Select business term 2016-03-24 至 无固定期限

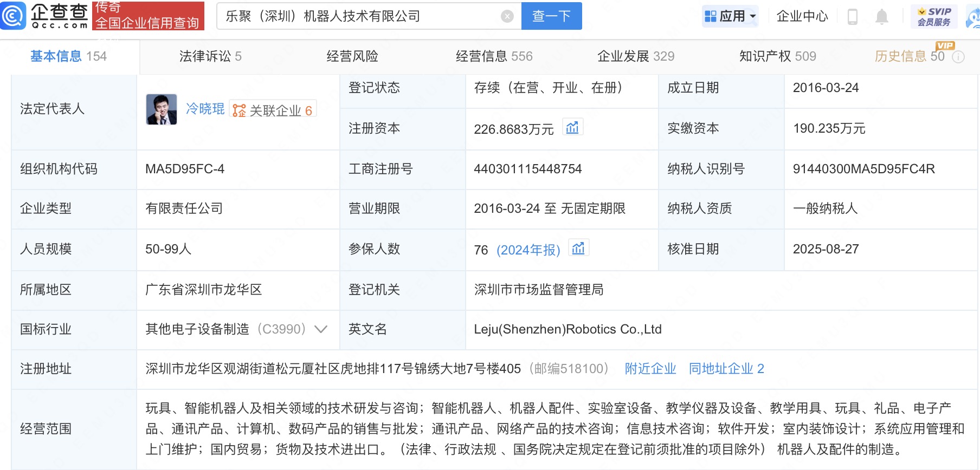(550, 208)
